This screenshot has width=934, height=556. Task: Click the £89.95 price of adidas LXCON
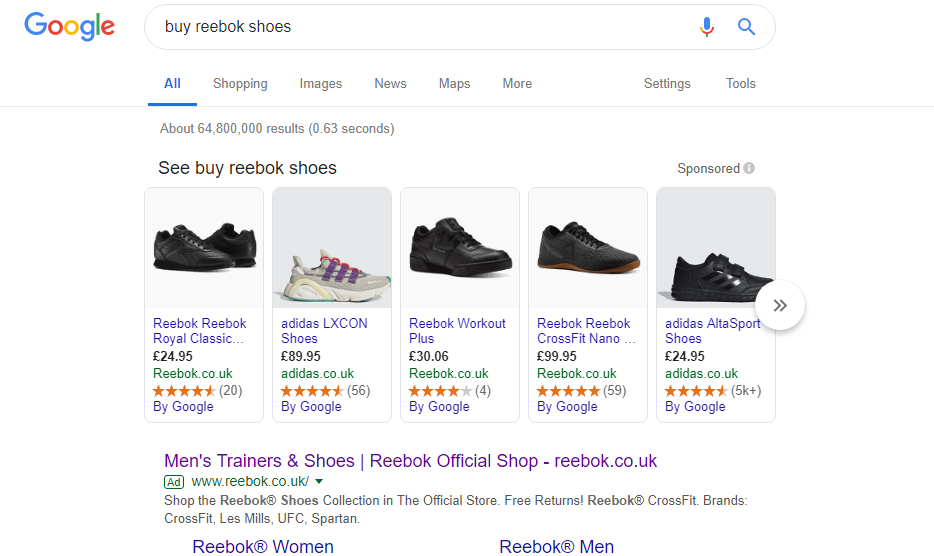(301, 356)
